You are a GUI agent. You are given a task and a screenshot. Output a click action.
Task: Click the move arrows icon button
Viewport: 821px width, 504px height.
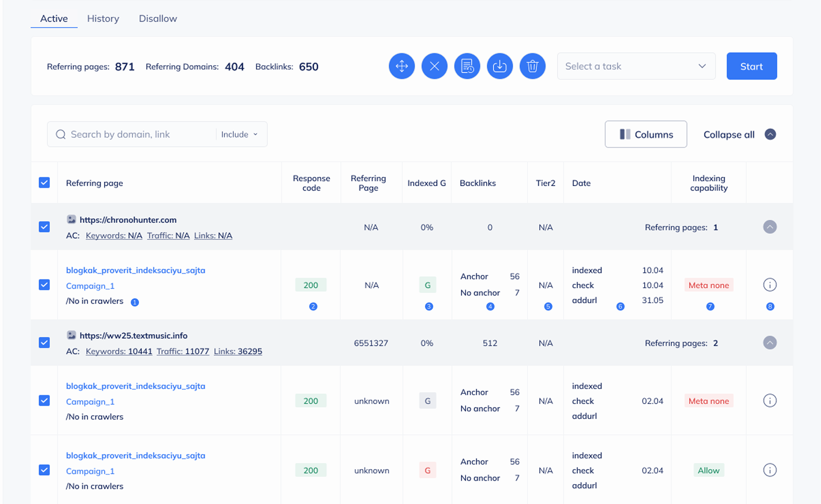click(x=401, y=66)
